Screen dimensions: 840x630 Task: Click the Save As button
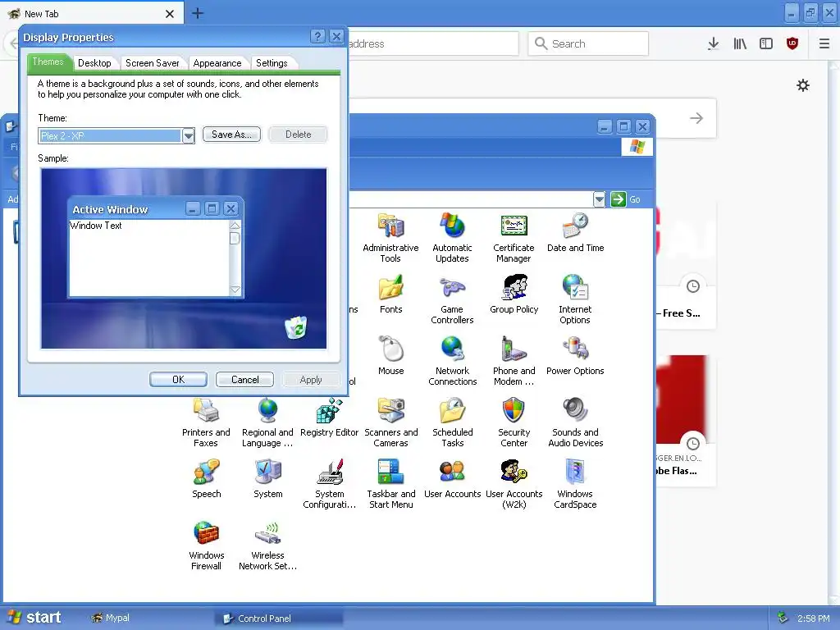point(231,135)
